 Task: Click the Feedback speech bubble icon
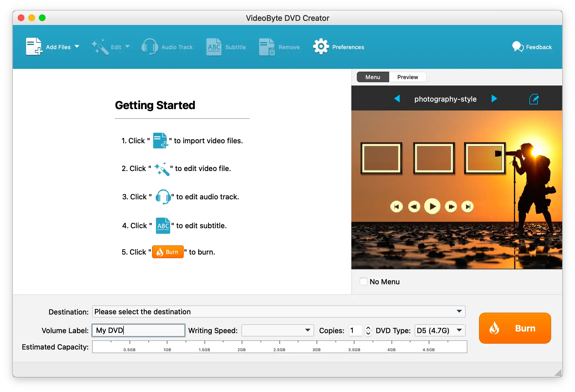tap(518, 47)
